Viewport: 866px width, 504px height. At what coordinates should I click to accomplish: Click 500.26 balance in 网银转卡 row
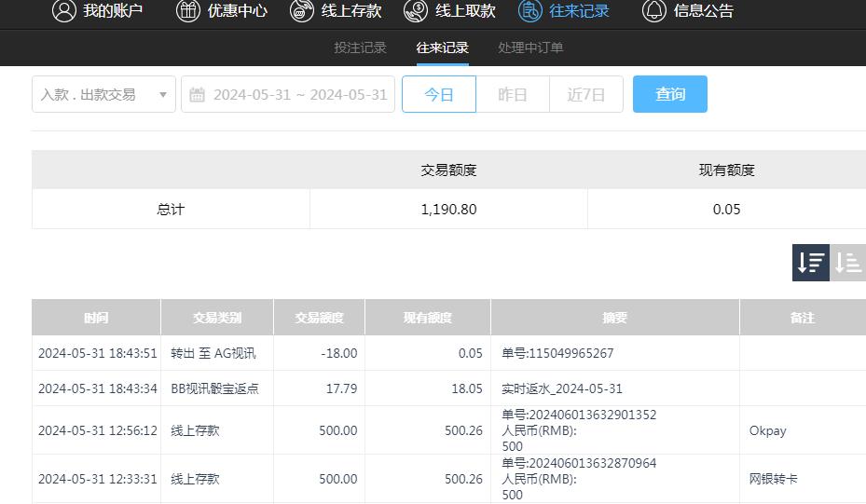click(464, 479)
